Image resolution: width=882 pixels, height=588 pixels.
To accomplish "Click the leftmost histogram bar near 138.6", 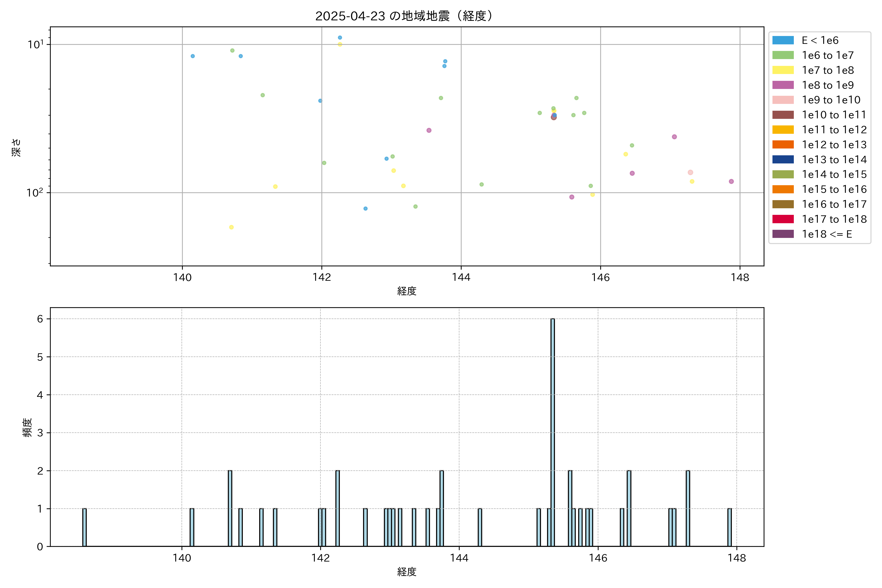I will tap(84, 527).
